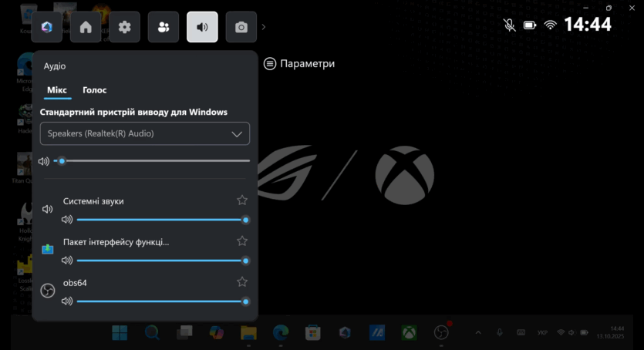644x350 pixels.
Task: Show hidden system tray icons
Action: [x=477, y=332]
